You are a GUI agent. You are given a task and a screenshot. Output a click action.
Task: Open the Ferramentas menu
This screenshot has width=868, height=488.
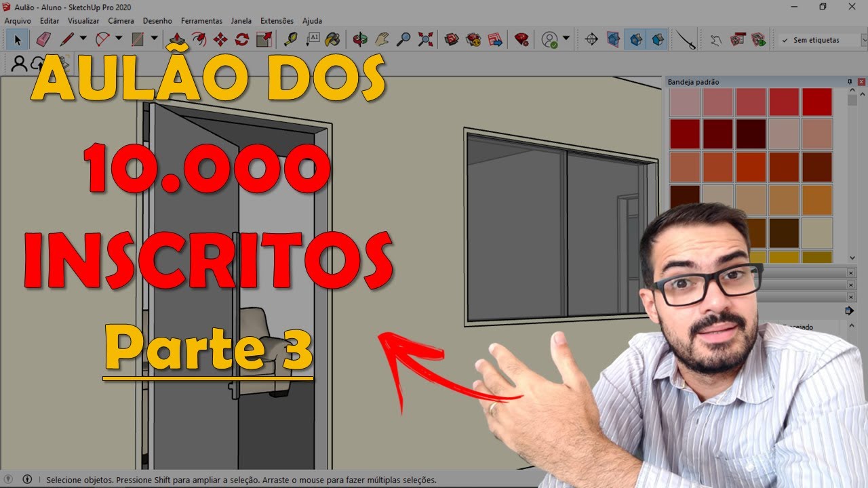coord(201,21)
